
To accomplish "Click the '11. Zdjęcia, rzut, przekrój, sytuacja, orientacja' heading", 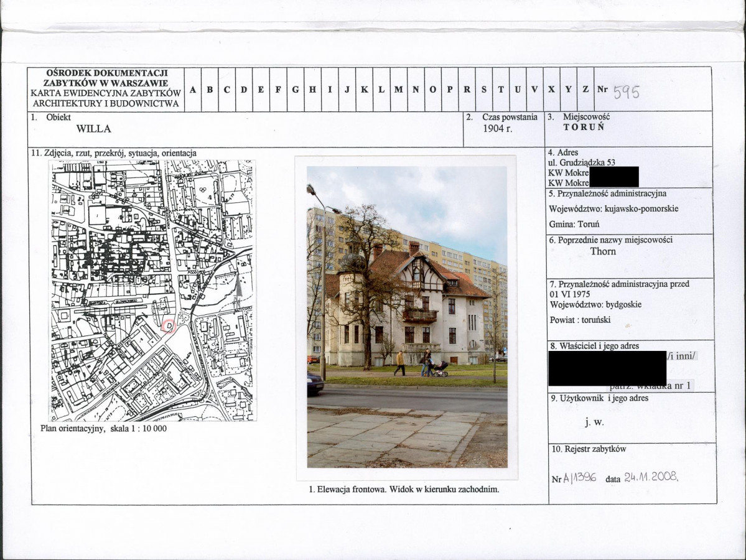I will click(x=114, y=153).
